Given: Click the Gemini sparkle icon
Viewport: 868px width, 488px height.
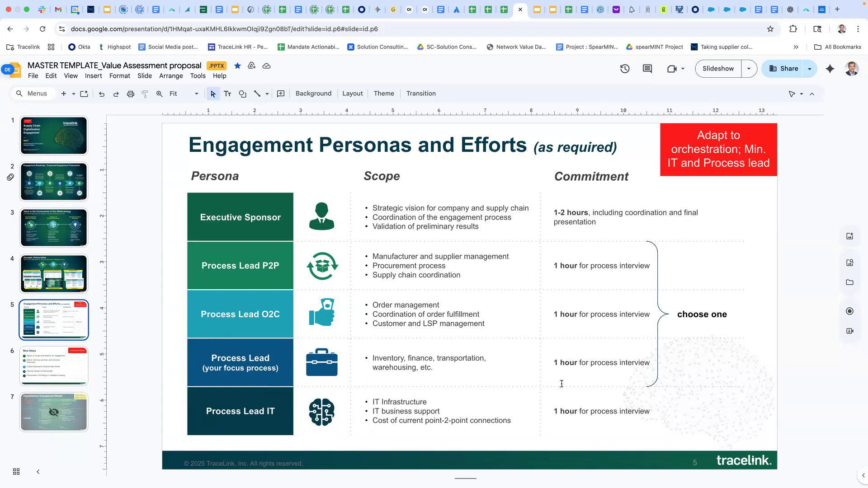Looking at the screenshot, I should point(830,69).
